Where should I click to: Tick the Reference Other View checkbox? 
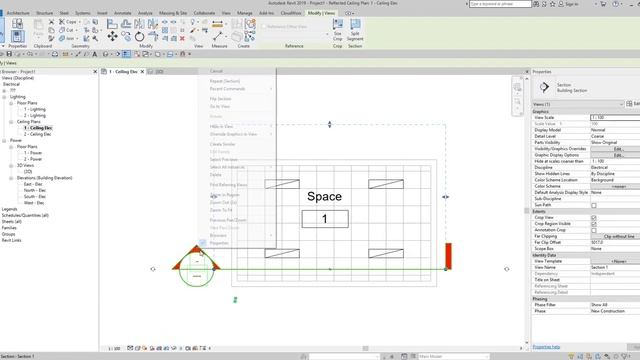pos(264,27)
